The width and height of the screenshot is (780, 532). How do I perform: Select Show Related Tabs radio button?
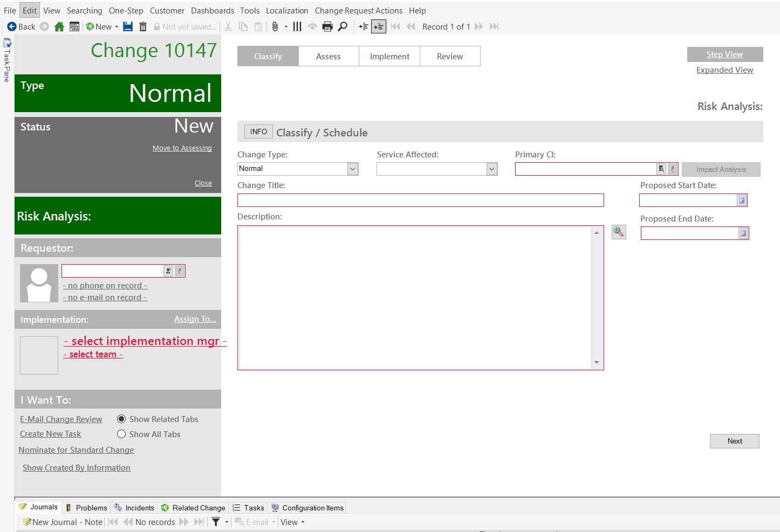pos(121,419)
